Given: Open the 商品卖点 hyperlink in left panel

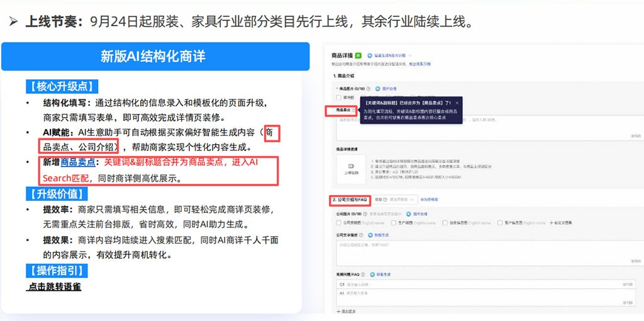Looking at the screenshot, I should [x=77, y=162].
